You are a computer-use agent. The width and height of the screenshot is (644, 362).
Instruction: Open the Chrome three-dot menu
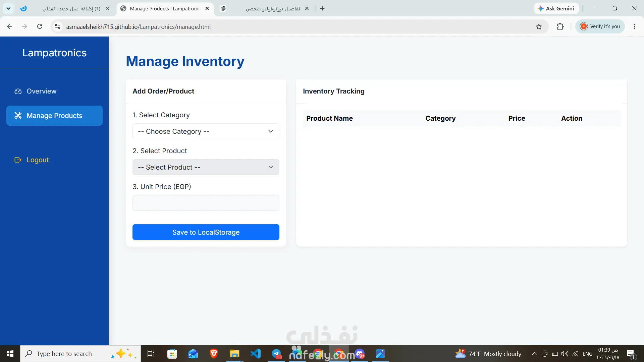pyautogui.click(x=634, y=26)
